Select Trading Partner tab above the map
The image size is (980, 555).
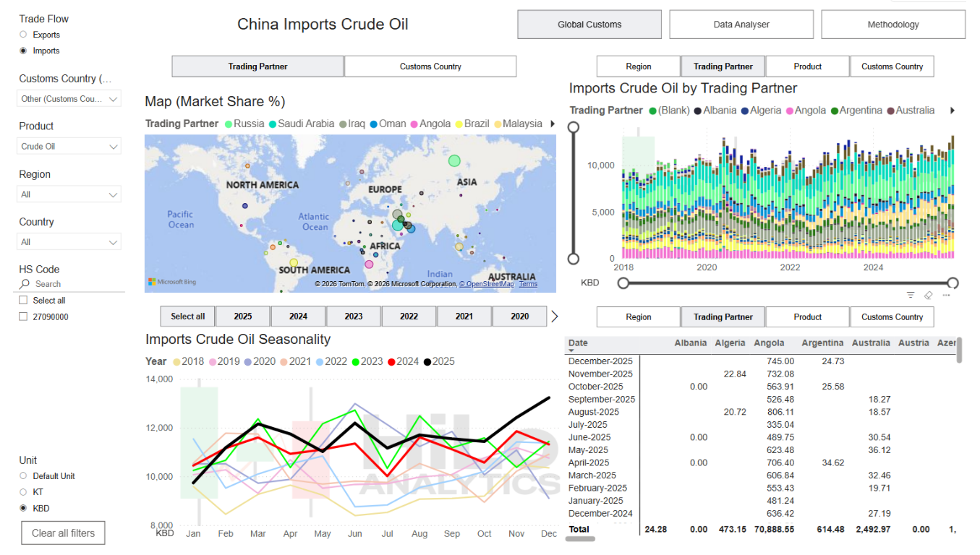[x=257, y=66]
